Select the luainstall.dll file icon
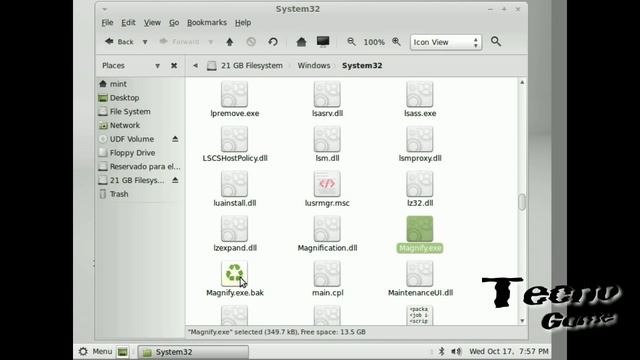 point(234,184)
